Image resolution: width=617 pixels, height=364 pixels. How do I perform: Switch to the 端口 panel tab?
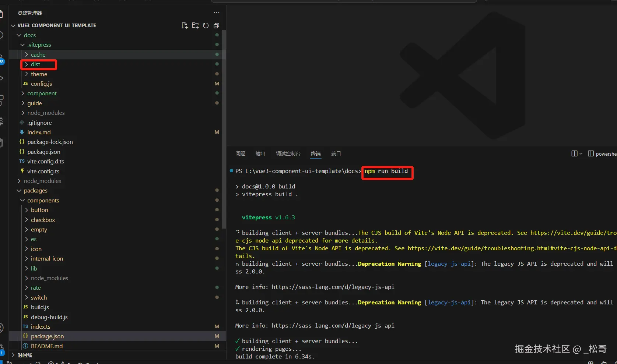tap(336, 153)
